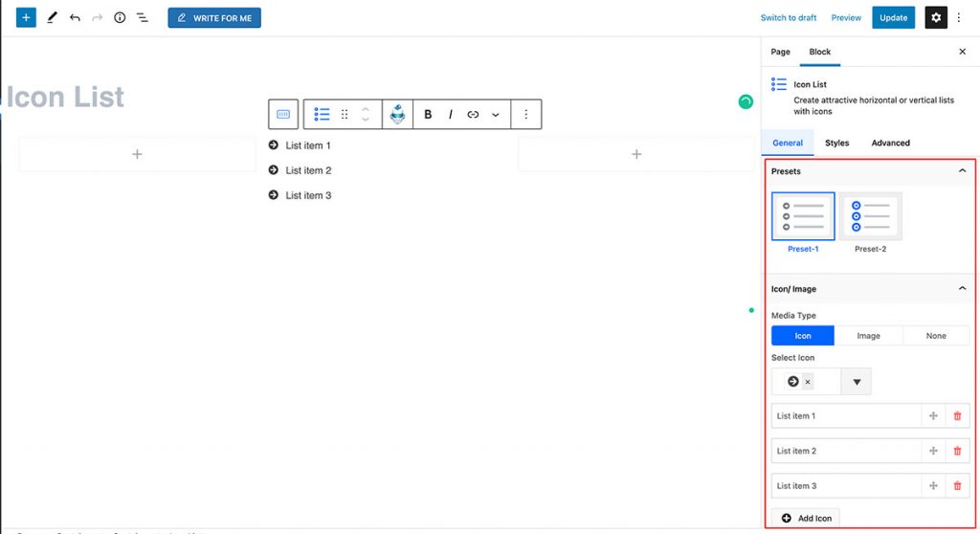980x534 pixels.
Task: Click the Icon List page title
Action: [65, 97]
